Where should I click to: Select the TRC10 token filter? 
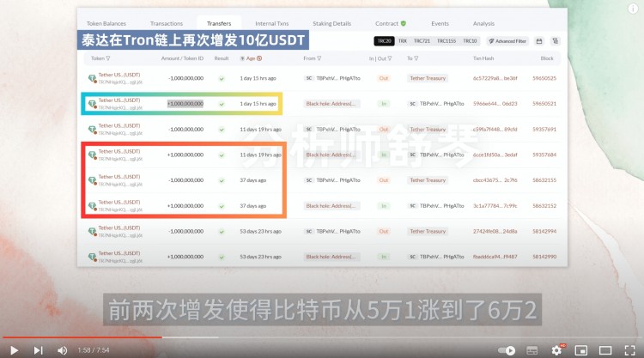pyautogui.click(x=470, y=41)
